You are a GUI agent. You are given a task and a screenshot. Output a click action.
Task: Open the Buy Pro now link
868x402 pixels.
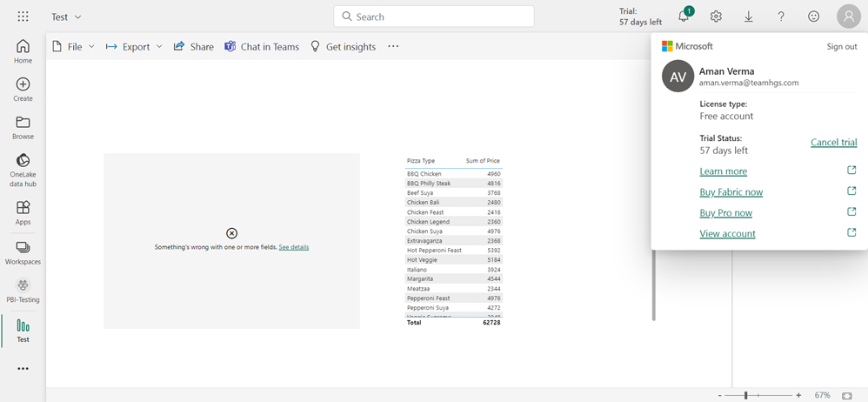tap(725, 212)
